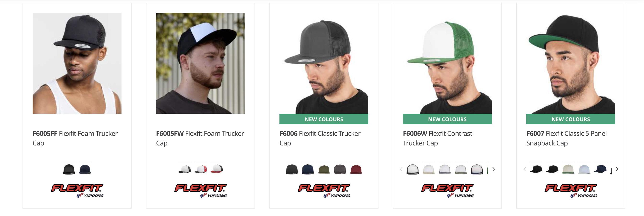Select black-white swatch for F6006W cap
The image size is (644, 216).
[x=413, y=169]
